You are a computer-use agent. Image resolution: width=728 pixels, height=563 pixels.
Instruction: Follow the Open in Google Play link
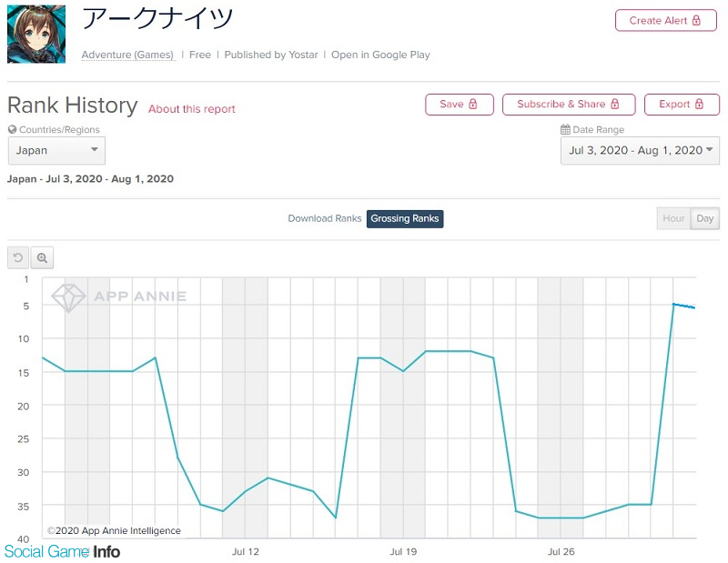pyautogui.click(x=380, y=55)
